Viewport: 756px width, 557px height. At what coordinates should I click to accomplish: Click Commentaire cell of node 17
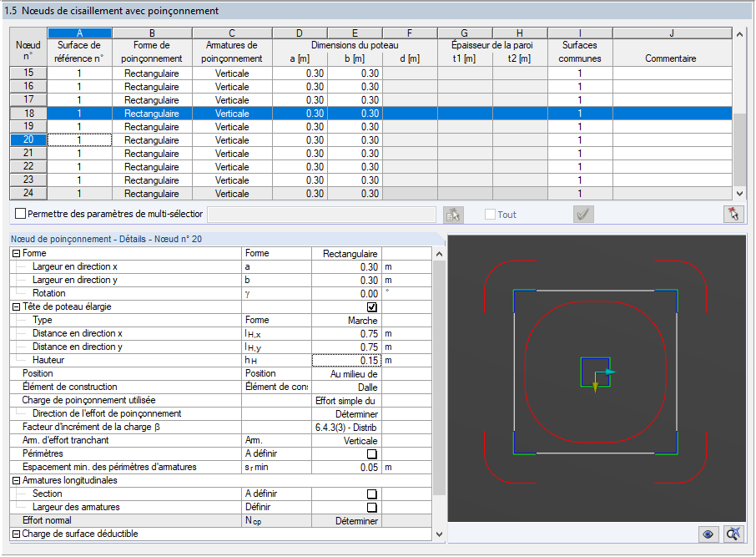(x=672, y=100)
